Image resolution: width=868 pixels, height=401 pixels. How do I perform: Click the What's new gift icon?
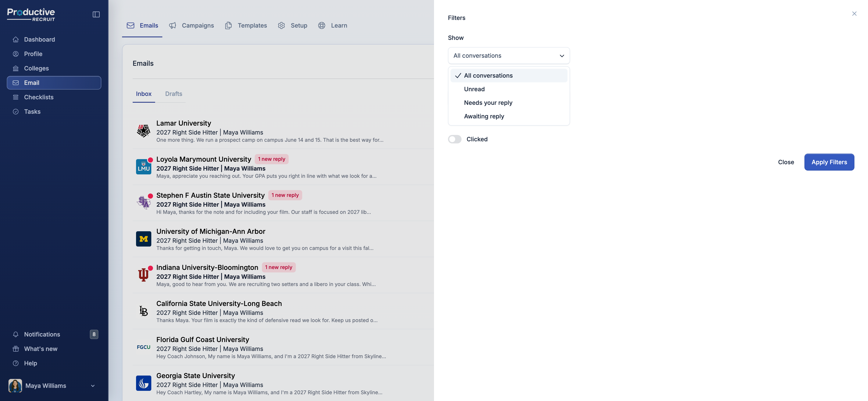15,349
